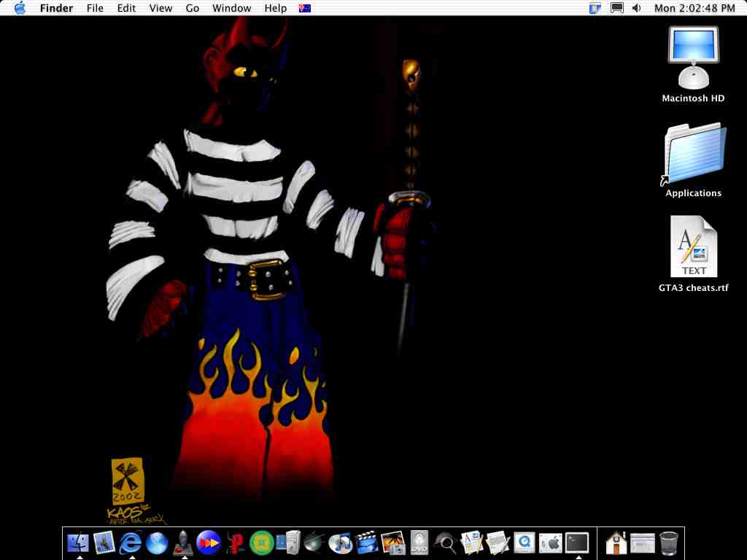The height and width of the screenshot is (560, 747).
Task: Open the red P application in Dock
Action: coord(236,542)
